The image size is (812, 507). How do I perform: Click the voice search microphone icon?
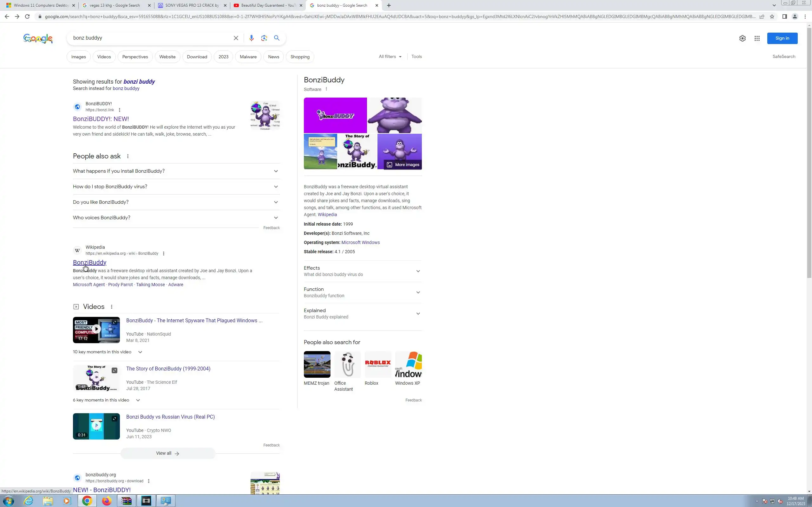(x=251, y=38)
